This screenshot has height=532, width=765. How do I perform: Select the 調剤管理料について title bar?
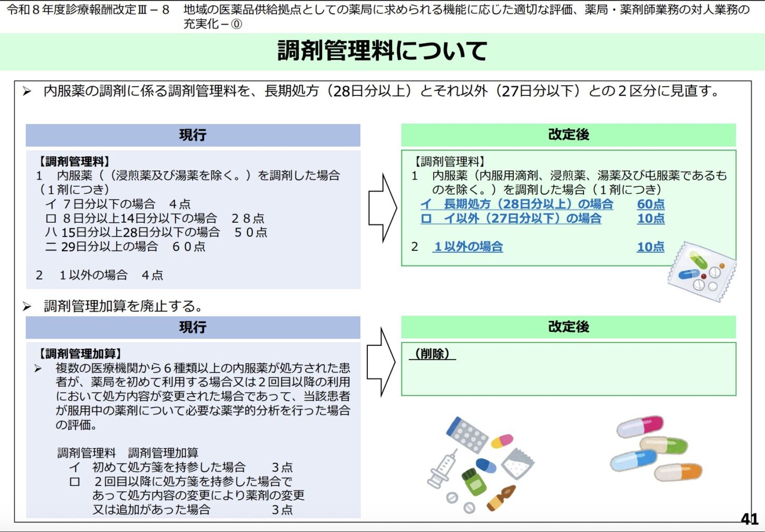coord(383,51)
